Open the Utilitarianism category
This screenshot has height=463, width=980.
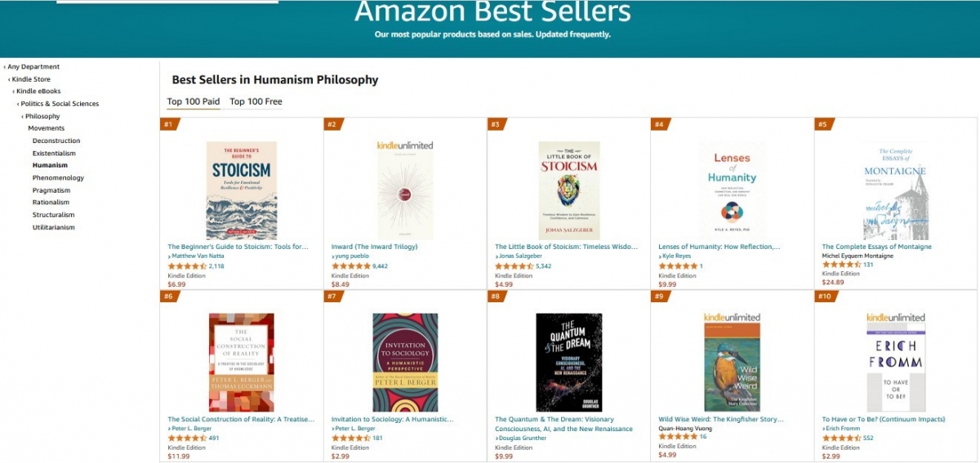tap(54, 227)
